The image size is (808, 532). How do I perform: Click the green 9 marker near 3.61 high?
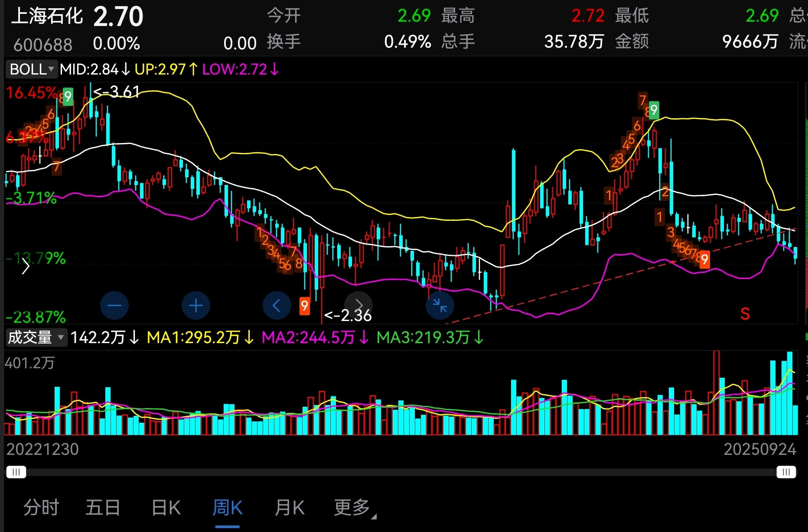(x=68, y=97)
